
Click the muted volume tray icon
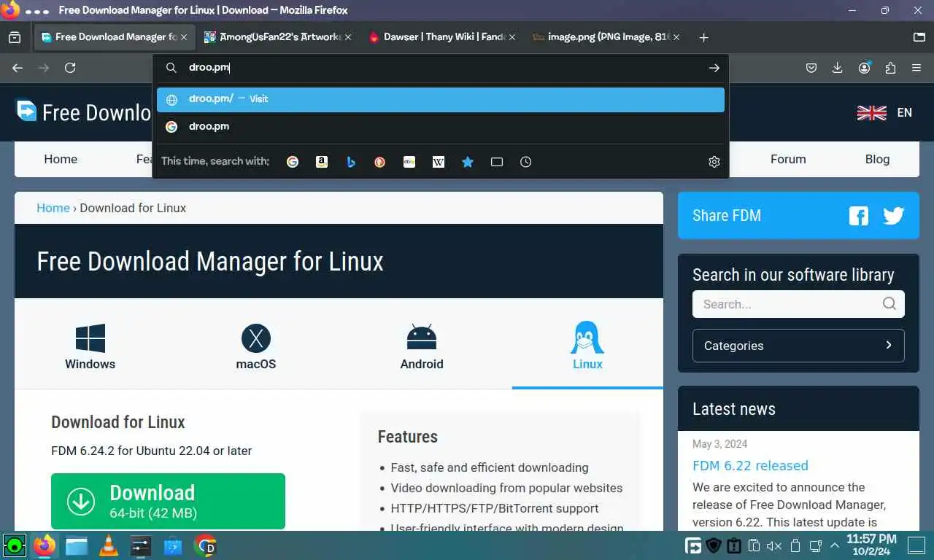(x=774, y=545)
